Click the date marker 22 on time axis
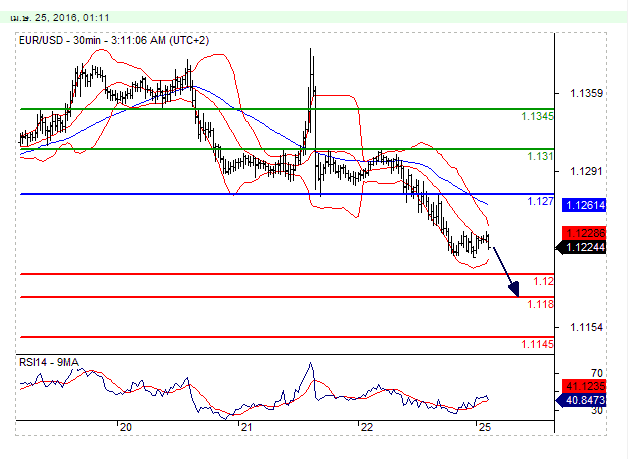This screenshot has width=628, height=459. point(366,427)
